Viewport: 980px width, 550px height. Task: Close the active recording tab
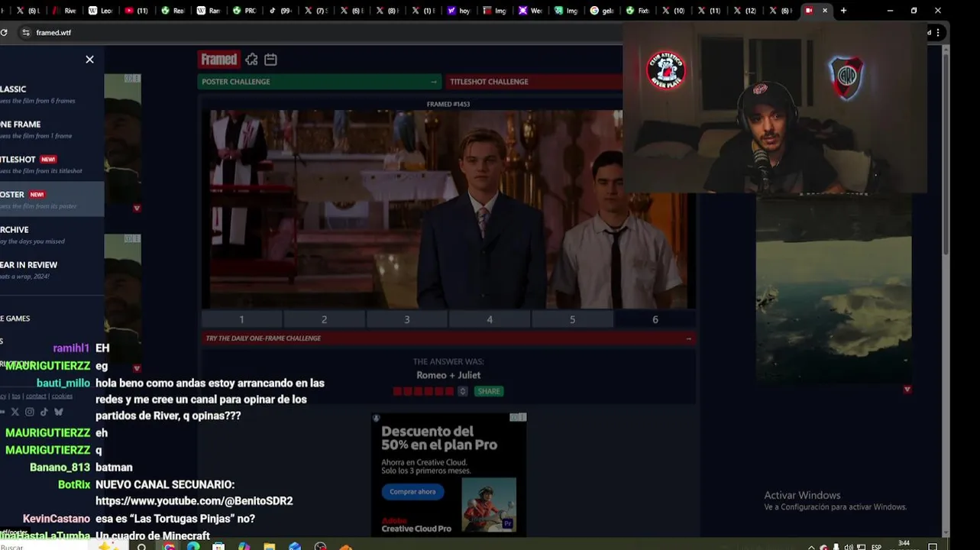tap(824, 11)
